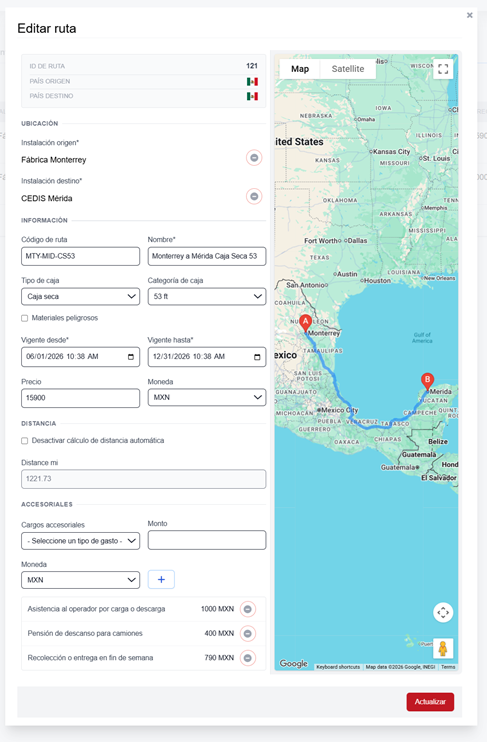487x742 pixels.
Task: Click Vigente hasta date field
Action: click(x=207, y=357)
